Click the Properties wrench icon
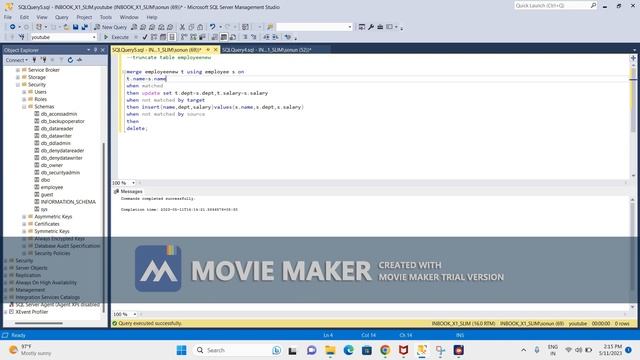Image resolution: width=640 pixels, height=360 pixels. (x=371, y=27)
